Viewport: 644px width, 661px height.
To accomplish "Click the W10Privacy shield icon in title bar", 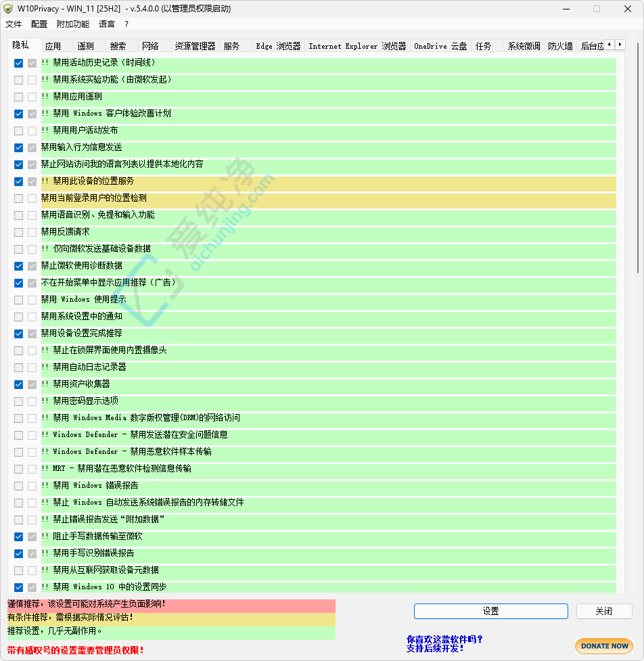I will 8,8.
